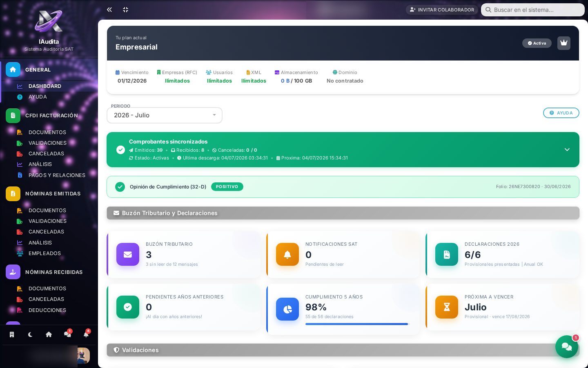This screenshot has height=368, width=588.
Task: Click Próxima a Vencer hourglass icon
Action: click(x=447, y=307)
